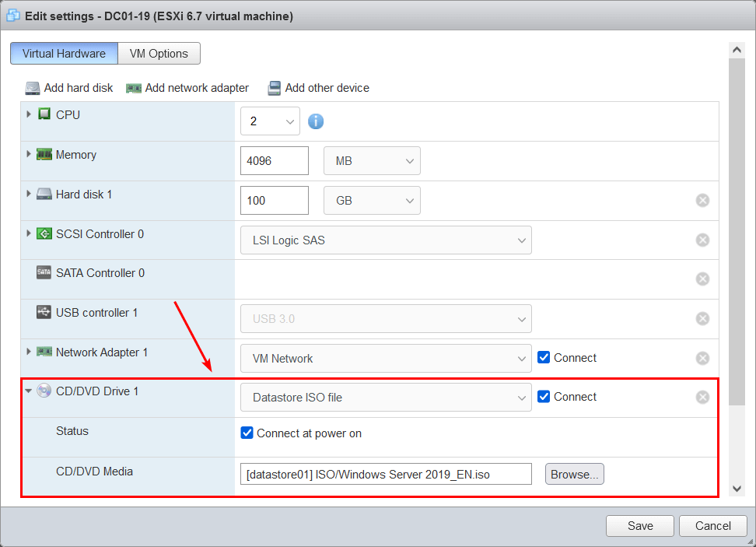The image size is (756, 547).
Task: Expand the SCSI Controller 0 row
Action: point(29,233)
